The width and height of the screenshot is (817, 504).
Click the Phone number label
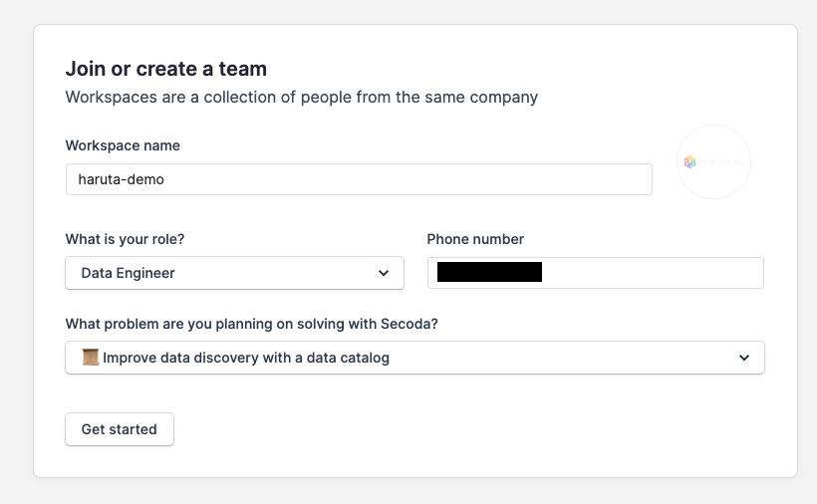[475, 239]
